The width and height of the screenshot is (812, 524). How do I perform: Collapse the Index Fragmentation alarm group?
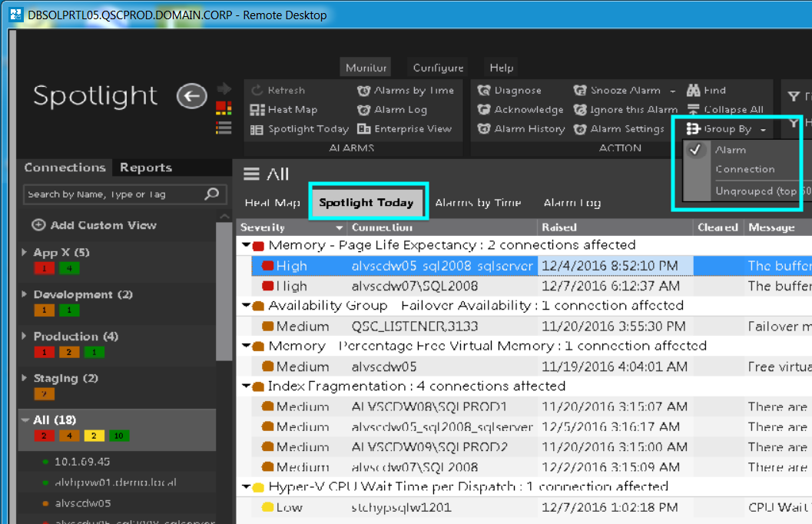(247, 386)
